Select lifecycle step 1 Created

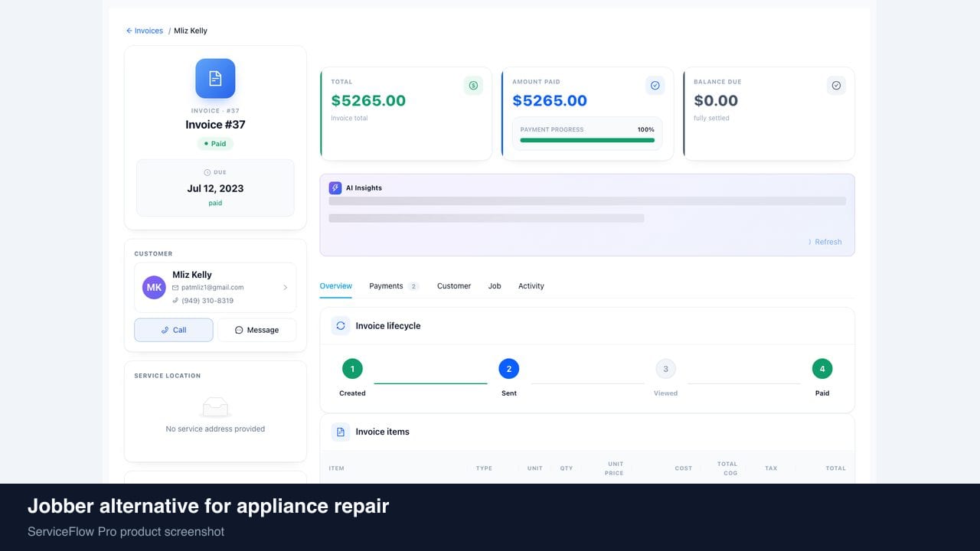pyautogui.click(x=352, y=369)
